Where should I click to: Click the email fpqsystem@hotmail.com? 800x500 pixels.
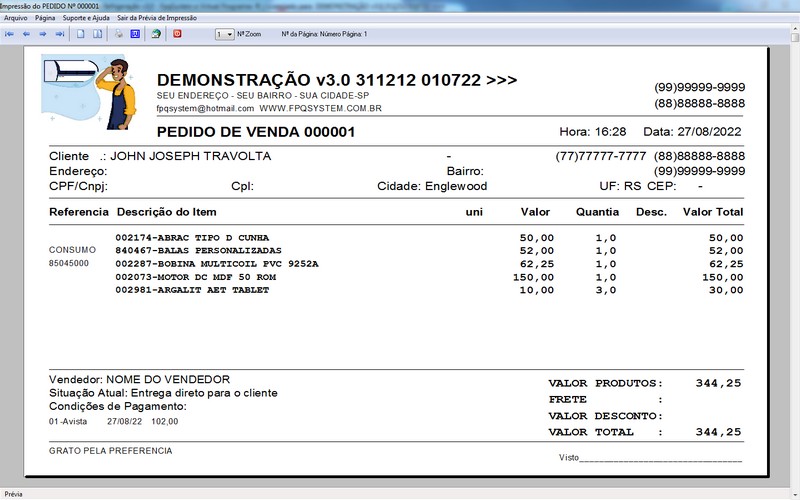tap(205, 109)
